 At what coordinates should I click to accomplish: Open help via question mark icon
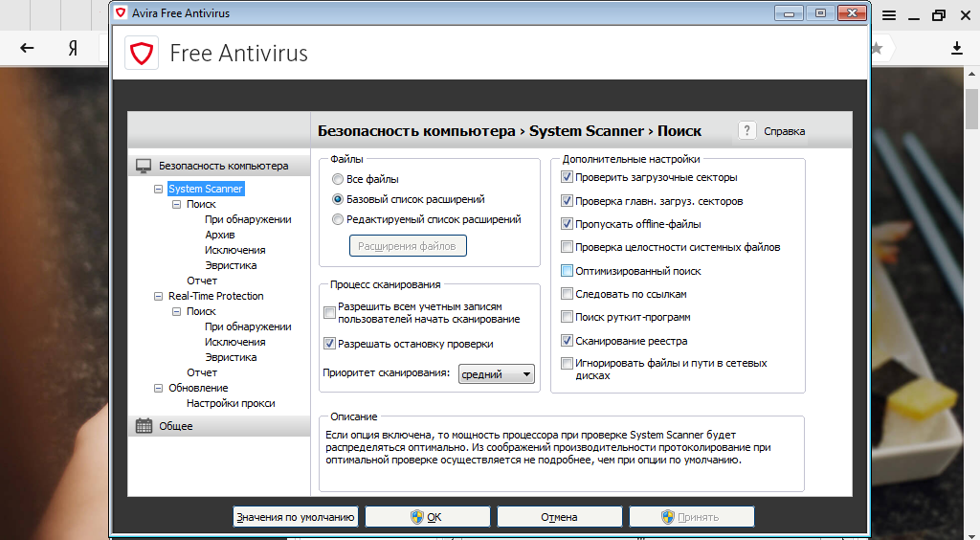click(746, 130)
